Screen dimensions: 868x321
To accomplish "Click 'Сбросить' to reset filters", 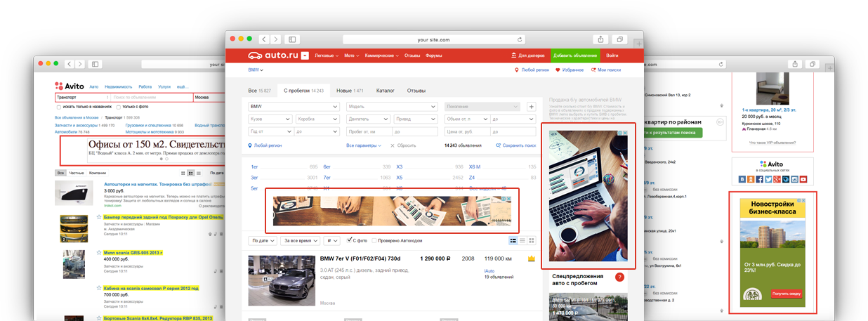I will pyautogui.click(x=404, y=145).
